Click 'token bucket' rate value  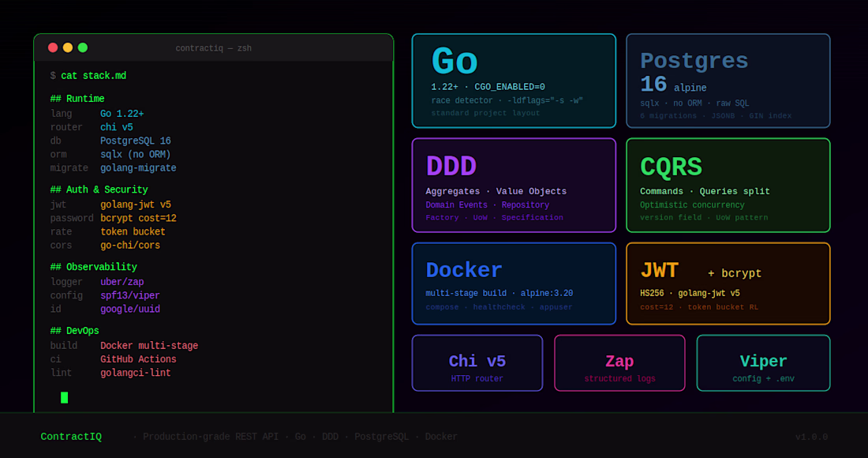pos(133,231)
